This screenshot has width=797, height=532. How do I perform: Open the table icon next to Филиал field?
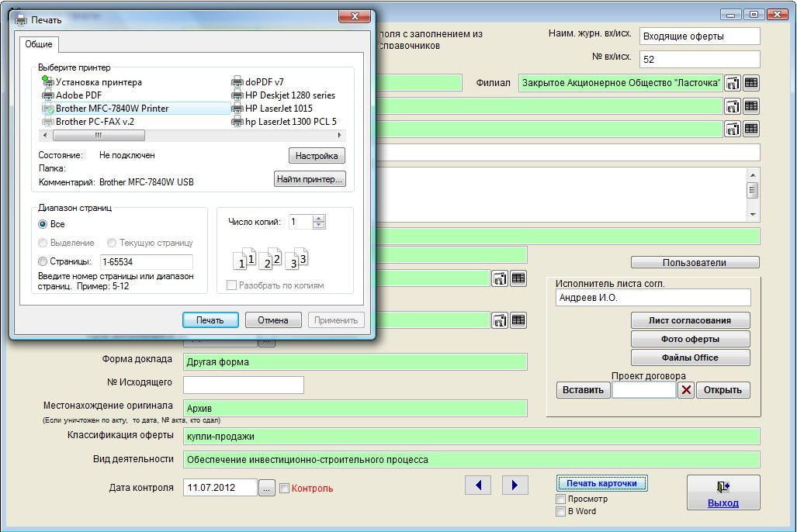(751, 83)
